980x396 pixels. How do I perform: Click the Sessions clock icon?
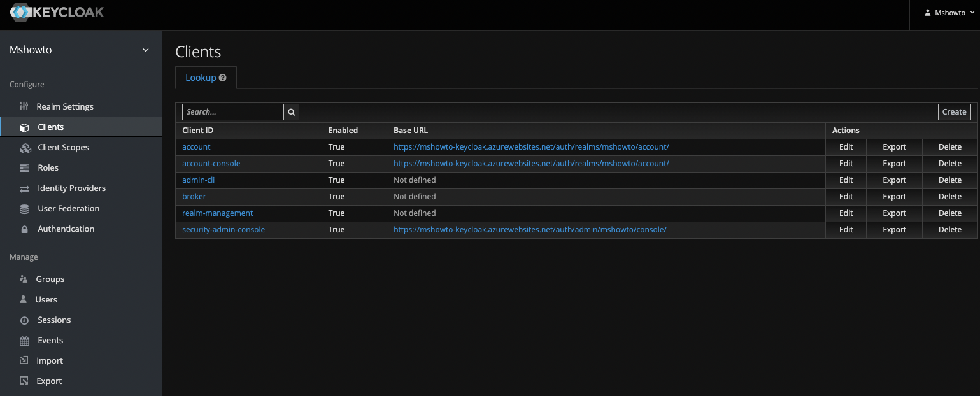[x=24, y=320]
